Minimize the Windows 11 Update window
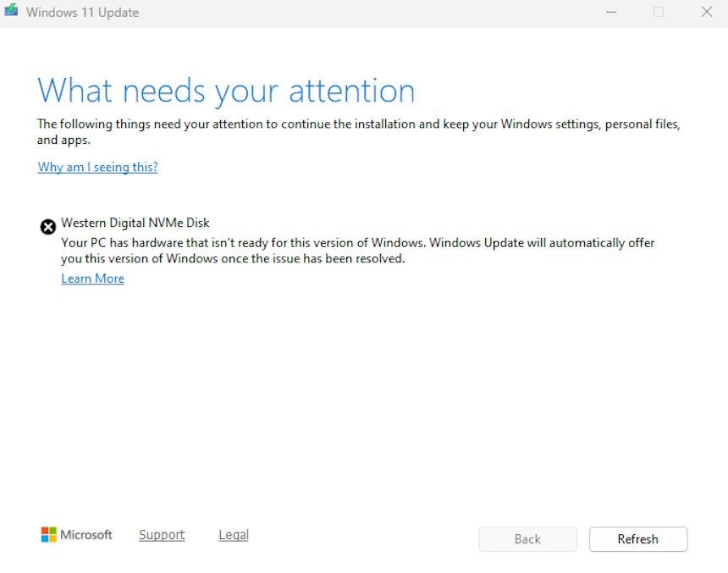 point(611,12)
